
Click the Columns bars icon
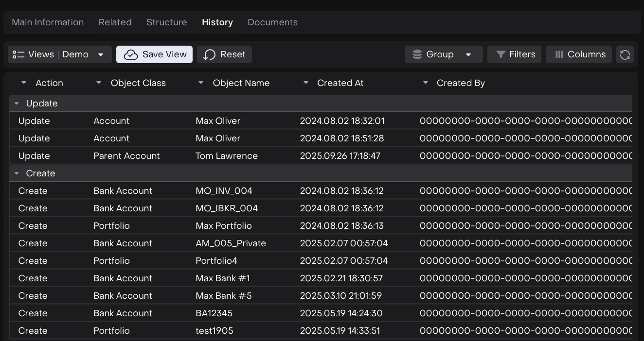[x=559, y=54]
